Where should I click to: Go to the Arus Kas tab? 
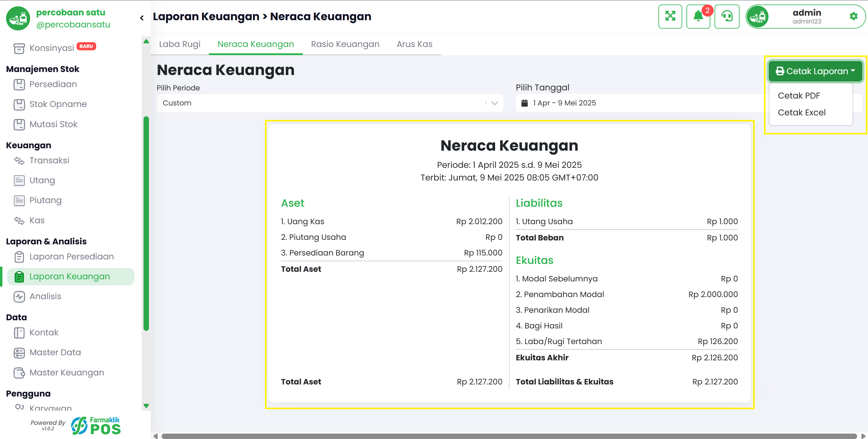pos(414,44)
